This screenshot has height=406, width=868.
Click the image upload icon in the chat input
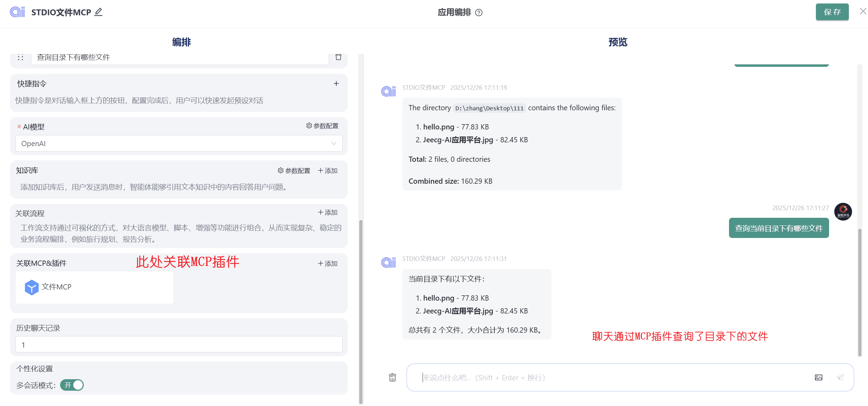818,377
